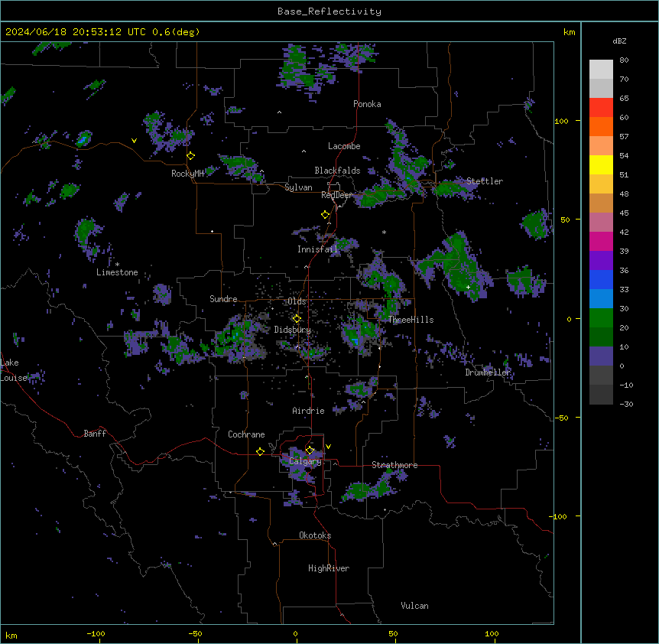Click the ThreeHills map label
The height and width of the screenshot is (644, 659).
point(411,320)
